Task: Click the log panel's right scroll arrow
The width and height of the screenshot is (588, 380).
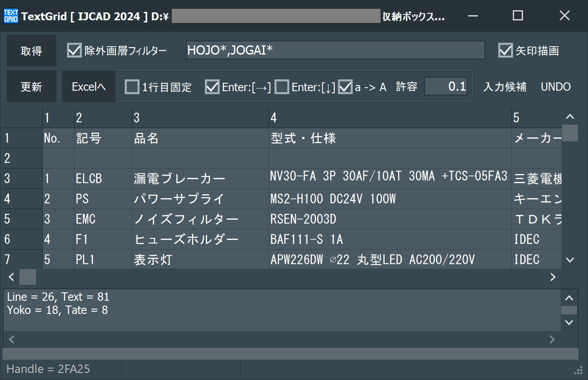Action: point(552,339)
